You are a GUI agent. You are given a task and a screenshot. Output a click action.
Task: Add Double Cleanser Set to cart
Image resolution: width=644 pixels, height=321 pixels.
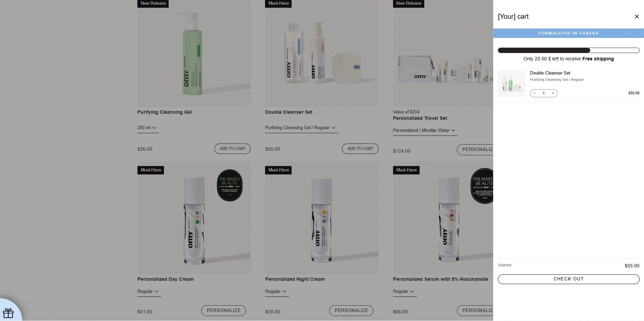click(360, 149)
